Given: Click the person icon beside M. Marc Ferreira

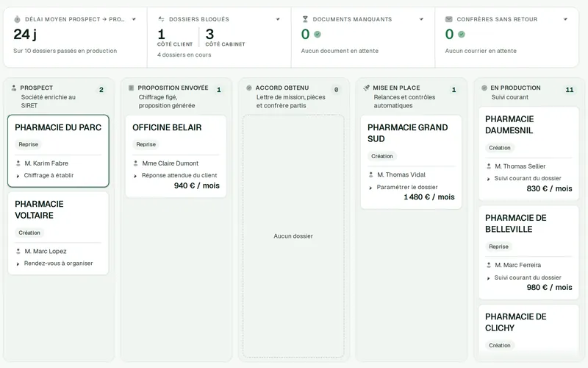Looking at the screenshot, I should tap(489, 265).
